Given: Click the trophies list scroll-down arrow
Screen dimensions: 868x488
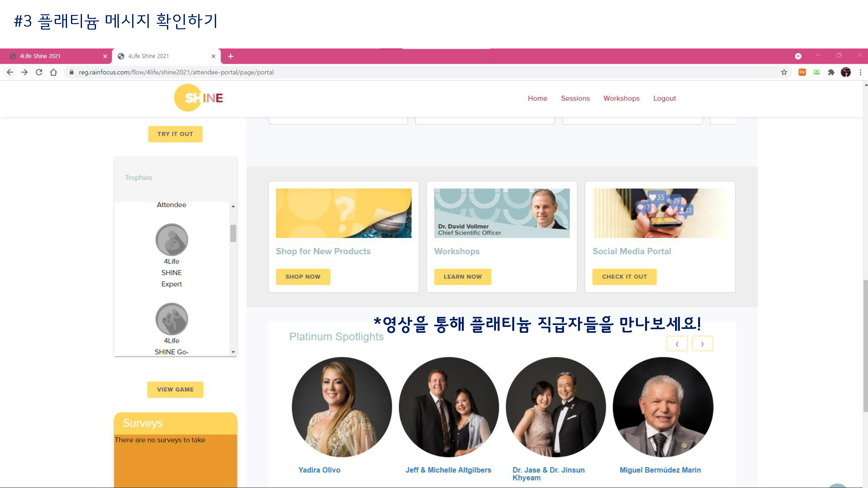Looking at the screenshot, I should click(x=233, y=352).
